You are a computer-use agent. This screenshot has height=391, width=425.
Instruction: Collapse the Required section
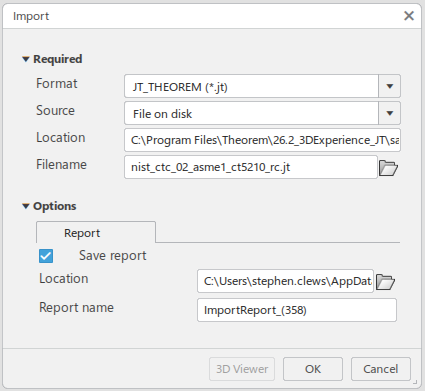click(26, 59)
